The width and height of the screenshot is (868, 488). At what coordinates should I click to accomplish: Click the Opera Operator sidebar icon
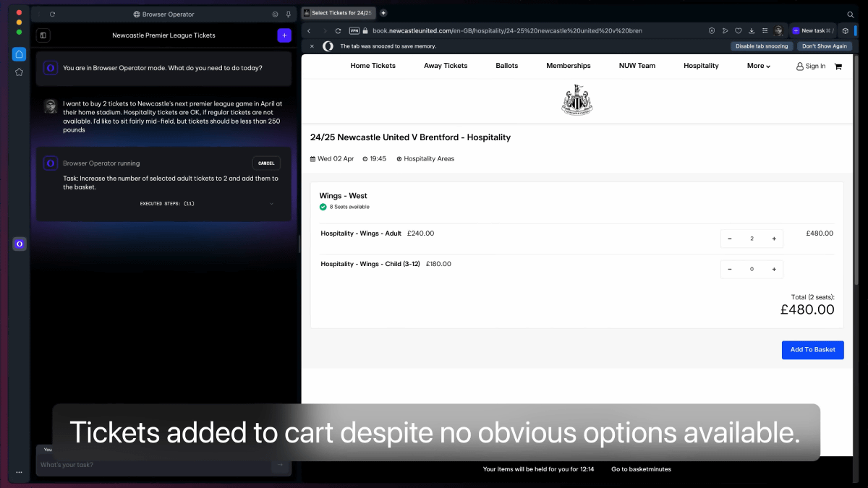pyautogui.click(x=19, y=244)
